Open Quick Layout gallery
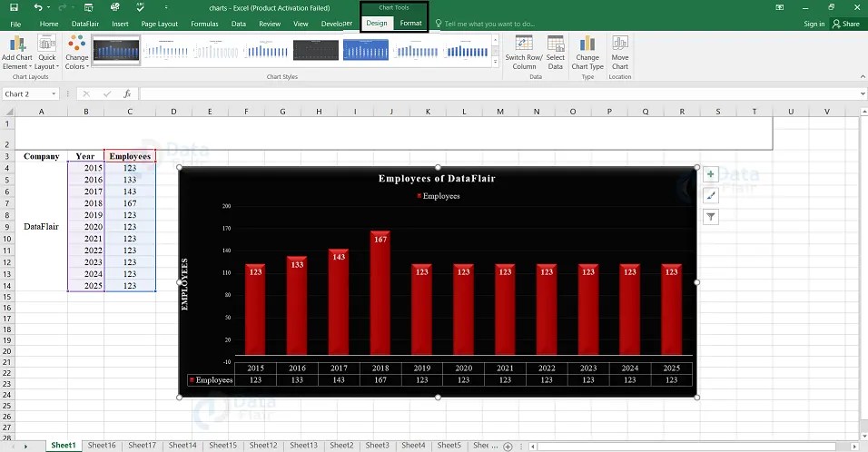 point(47,52)
